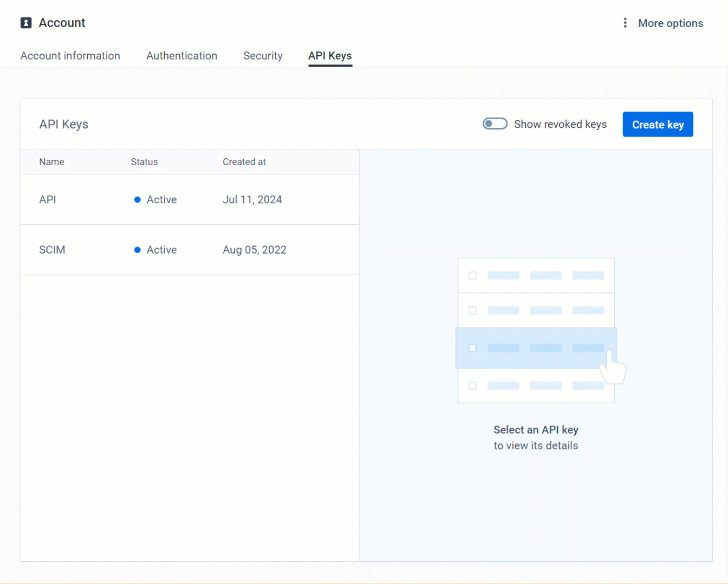This screenshot has width=728, height=584.
Task: Open the three-dot More options menu icon
Action: tap(625, 23)
